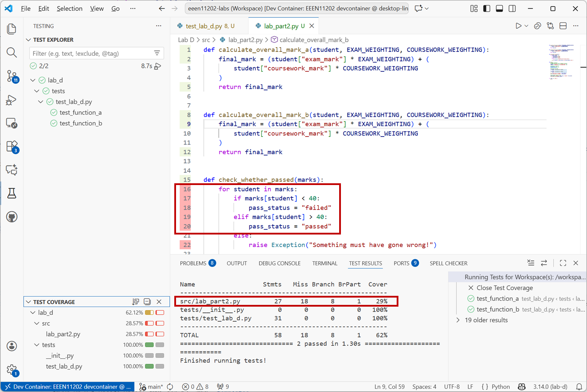
Task: Open Source Control with 11 changes
Action: (12, 76)
